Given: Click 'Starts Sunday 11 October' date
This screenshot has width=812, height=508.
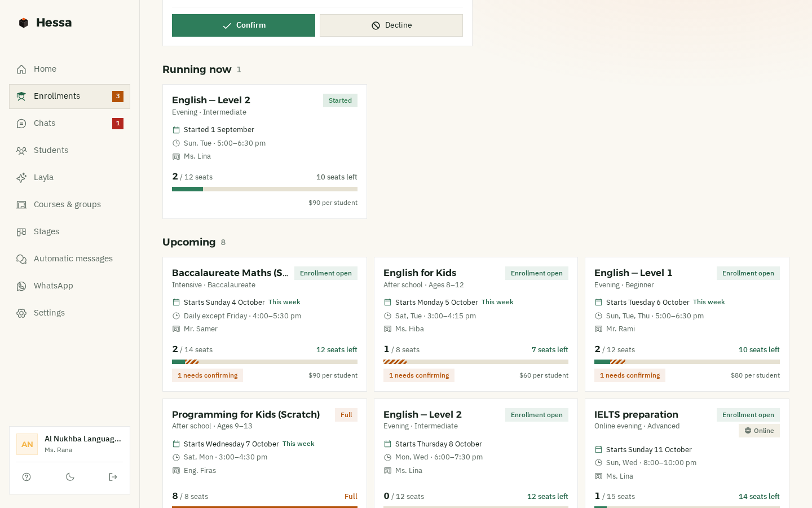Looking at the screenshot, I should [x=648, y=450].
